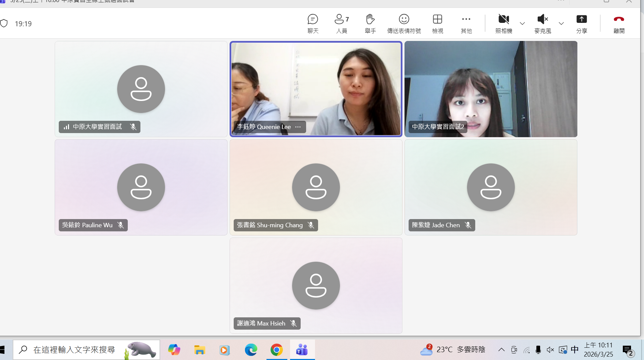Open the send reactions (傳送表情符號) menu
The height and width of the screenshot is (360, 644).
pyautogui.click(x=404, y=23)
